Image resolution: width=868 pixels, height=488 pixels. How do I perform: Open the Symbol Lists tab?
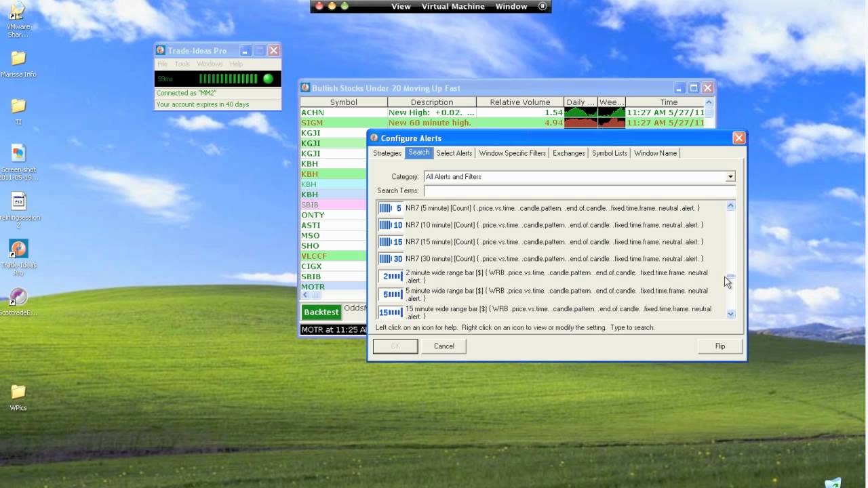click(610, 153)
